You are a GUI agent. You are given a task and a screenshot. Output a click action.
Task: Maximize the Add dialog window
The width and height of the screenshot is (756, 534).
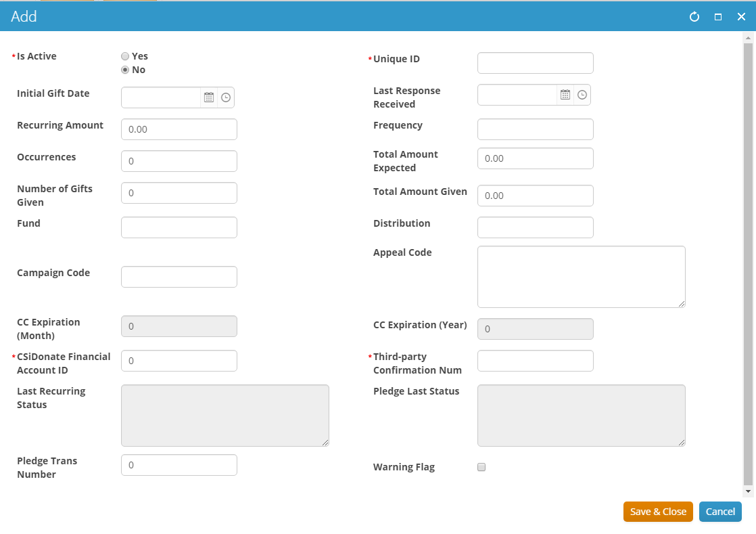[718, 17]
